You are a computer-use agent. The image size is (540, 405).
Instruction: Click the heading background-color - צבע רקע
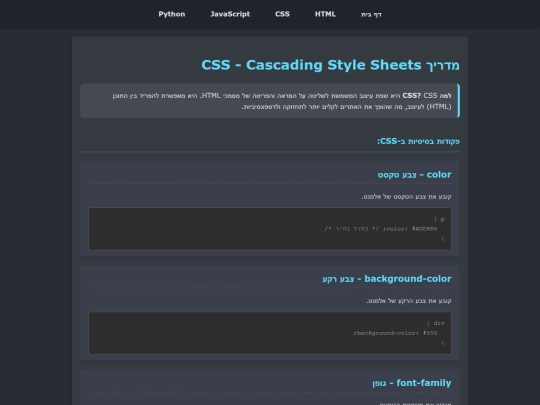pyautogui.click(x=387, y=279)
